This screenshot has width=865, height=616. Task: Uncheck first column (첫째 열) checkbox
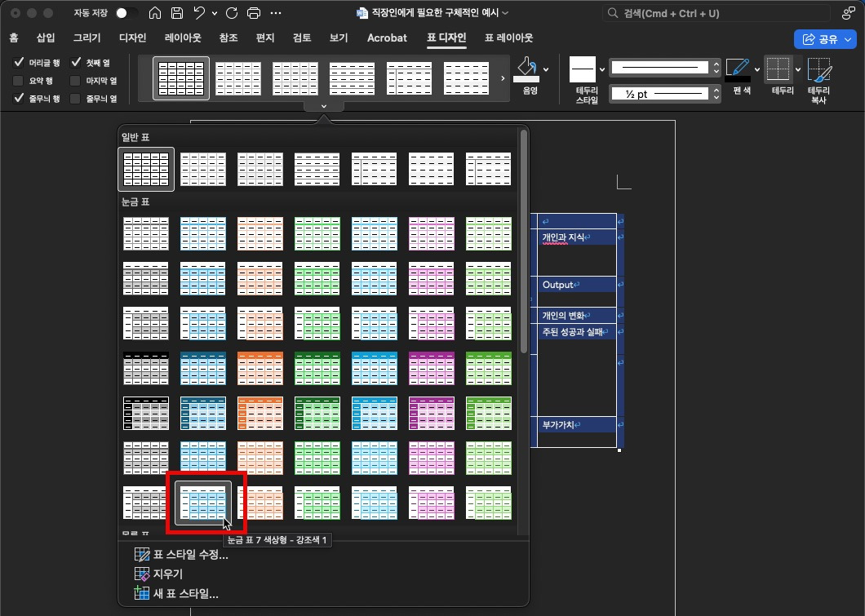point(76,62)
